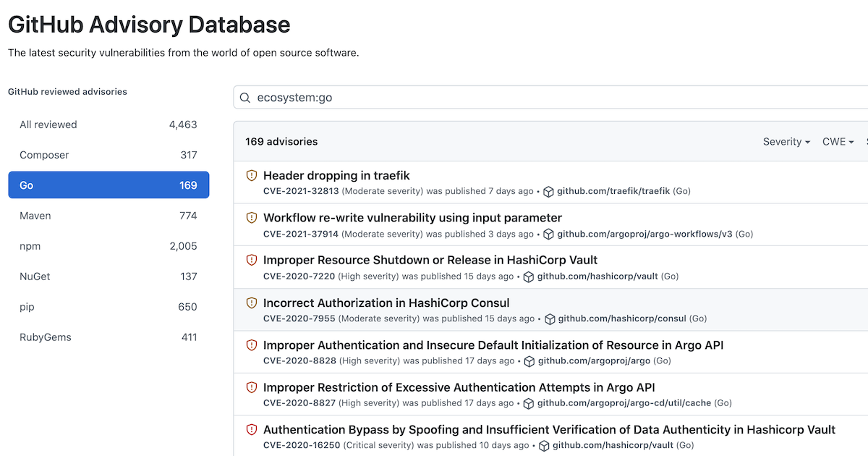Click critical severity icon on Authentication Bypass advisory
Image resolution: width=868 pixels, height=456 pixels.
click(x=251, y=429)
